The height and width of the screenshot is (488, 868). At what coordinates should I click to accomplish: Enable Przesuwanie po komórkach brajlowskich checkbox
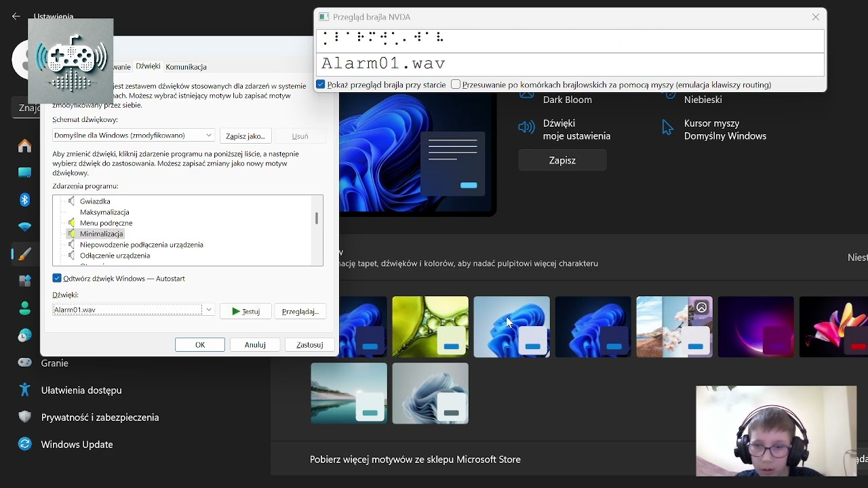(x=456, y=85)
